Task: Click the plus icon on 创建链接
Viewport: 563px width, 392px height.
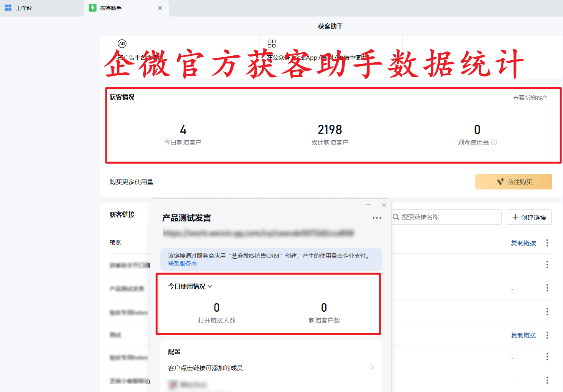Action: point(515,217)
